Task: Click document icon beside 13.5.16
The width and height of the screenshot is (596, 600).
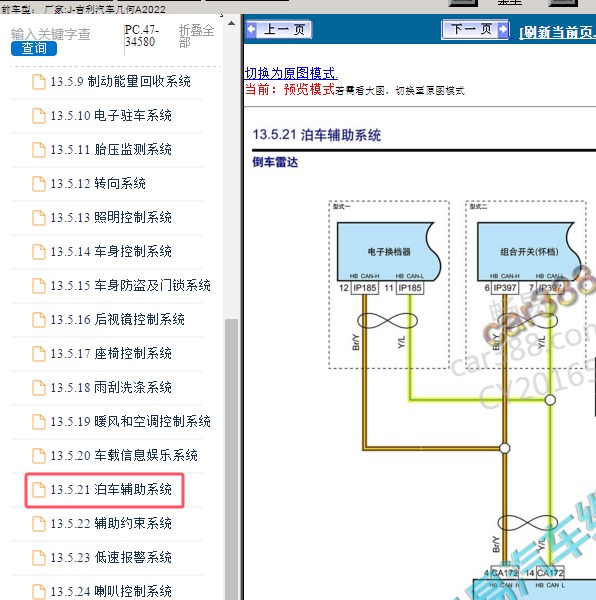Action: point(39,320)
